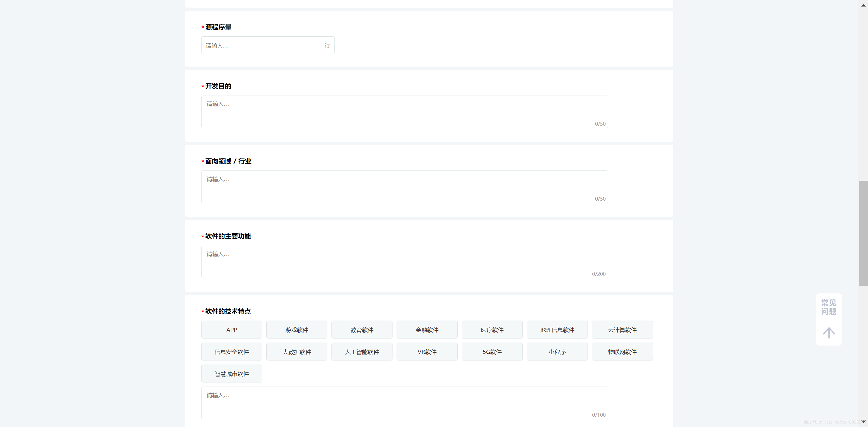Image resolution: width=868 pixels, height=427 pixels.
Task: Open the 常见问题 help link
Action: [x=829, y=307]
